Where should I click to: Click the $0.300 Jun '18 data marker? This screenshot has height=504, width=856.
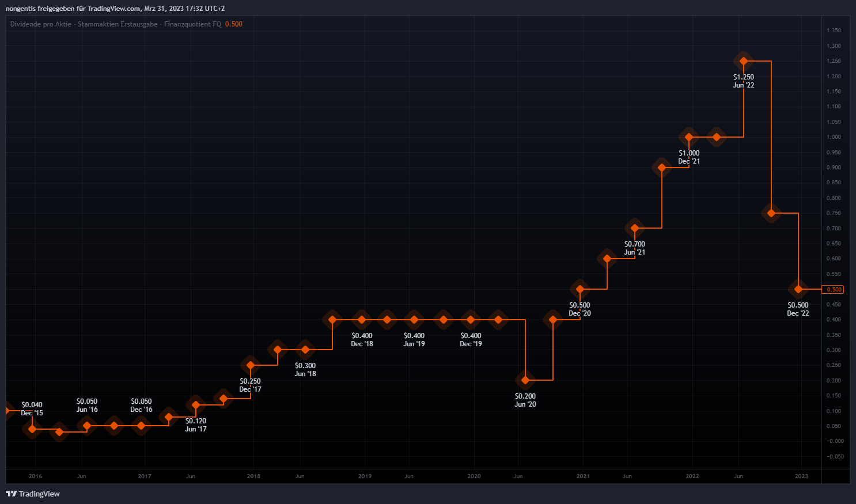305,350
